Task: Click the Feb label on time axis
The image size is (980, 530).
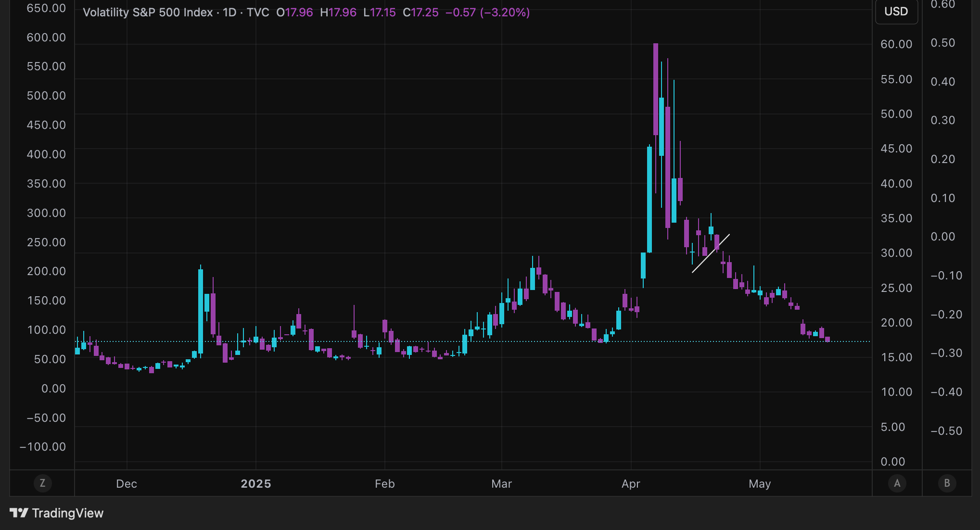Action: tap(385, 484)
